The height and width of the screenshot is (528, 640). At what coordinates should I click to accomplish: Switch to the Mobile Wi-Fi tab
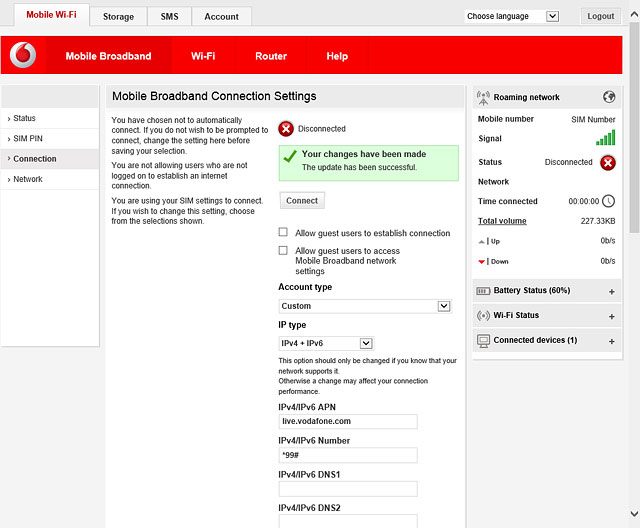(51, 15)
